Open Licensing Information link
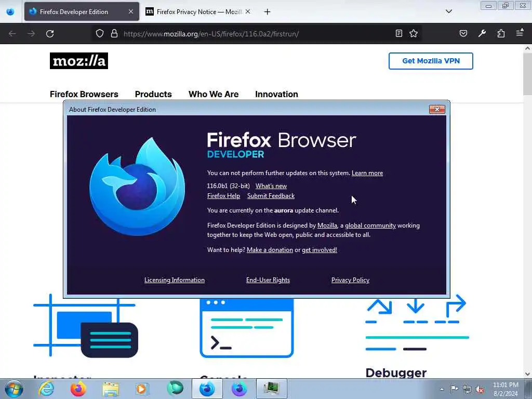 pos(175,280)
